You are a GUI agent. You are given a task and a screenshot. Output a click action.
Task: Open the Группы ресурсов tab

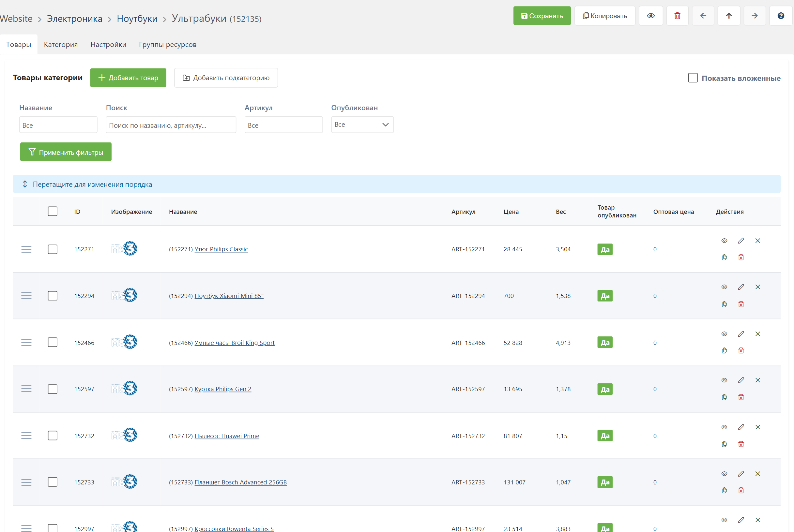168,44
